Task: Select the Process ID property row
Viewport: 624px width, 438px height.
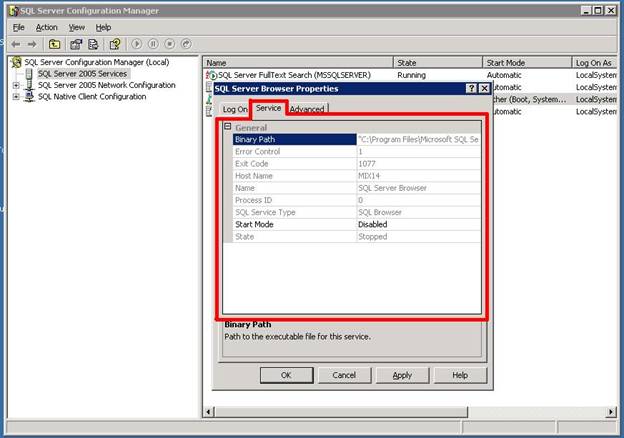Action: 356,200
